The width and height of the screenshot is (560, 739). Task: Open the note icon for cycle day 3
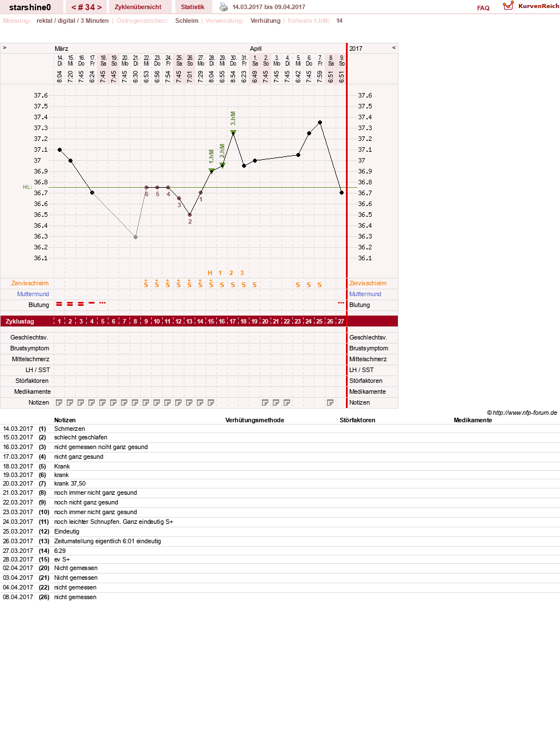(x=81, y=402)
